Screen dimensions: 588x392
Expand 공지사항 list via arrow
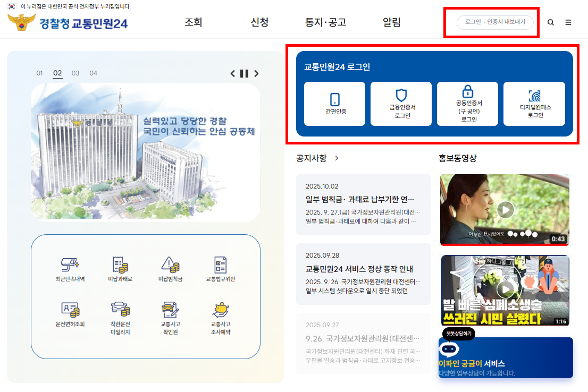pos(337,158)
